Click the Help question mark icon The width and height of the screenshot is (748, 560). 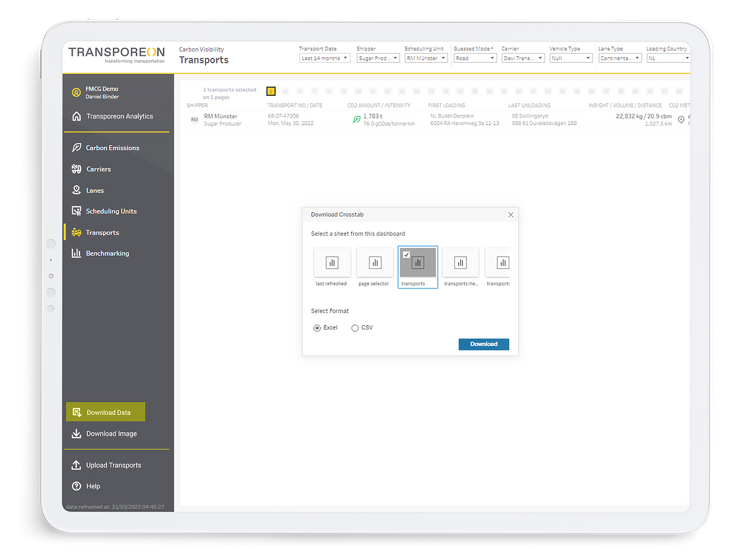tap(76, 486)
